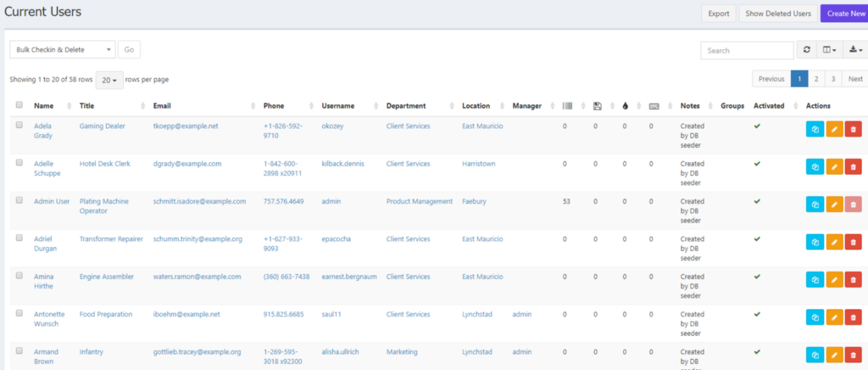Sort by the floppy disk licenses column icon
This screenshot has width=868, height=370.
(x=597, y=106)
